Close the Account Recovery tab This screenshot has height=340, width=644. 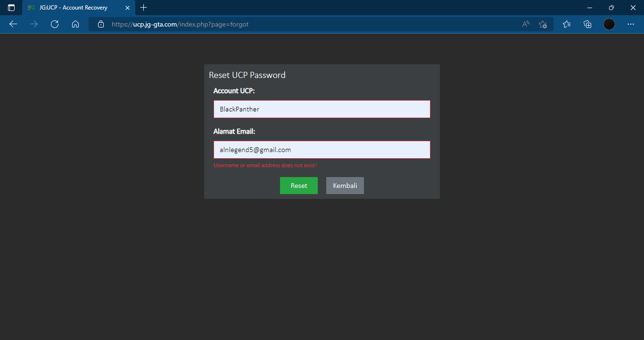127,8
